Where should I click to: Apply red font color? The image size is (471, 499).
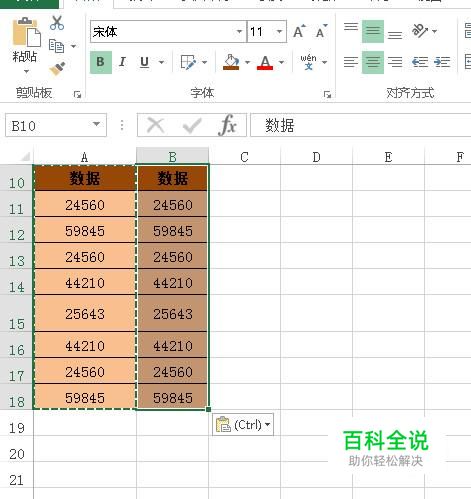pyautogui.click(x=265, y=62)
